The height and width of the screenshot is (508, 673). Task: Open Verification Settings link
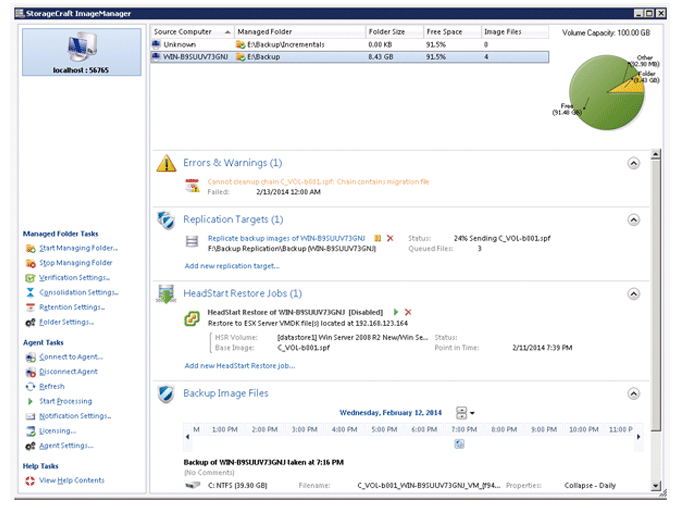75,278
